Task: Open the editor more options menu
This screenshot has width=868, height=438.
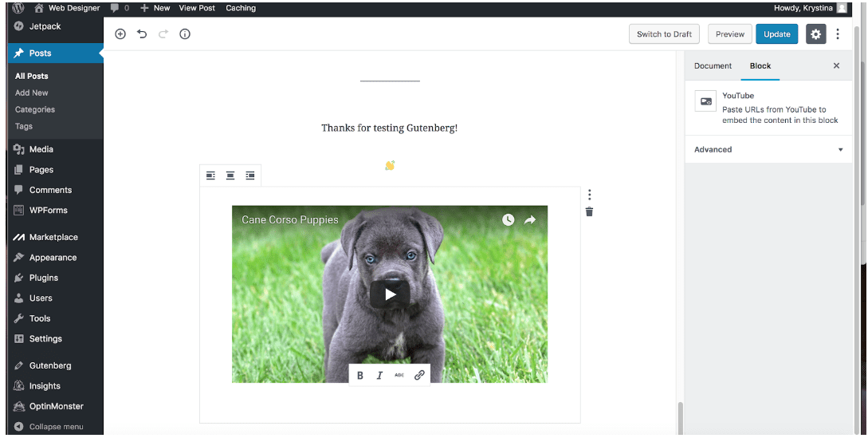Action: [x=838, y=34]
